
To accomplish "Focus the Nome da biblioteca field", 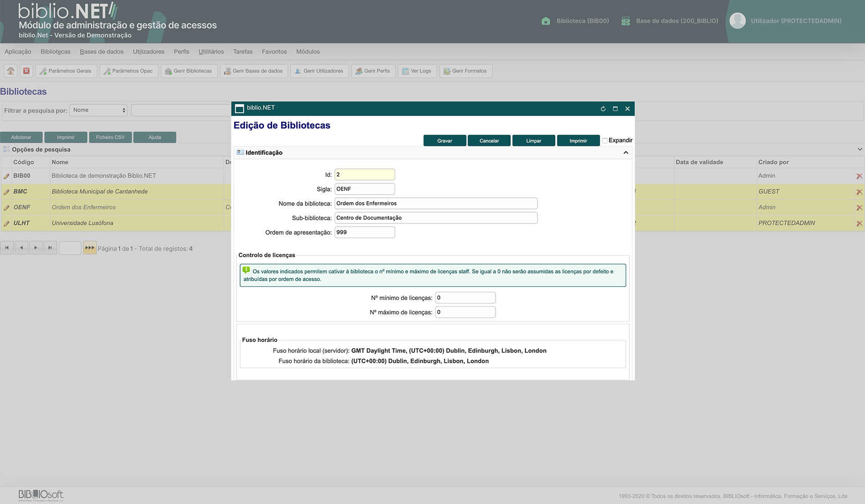I will [436, 203].
